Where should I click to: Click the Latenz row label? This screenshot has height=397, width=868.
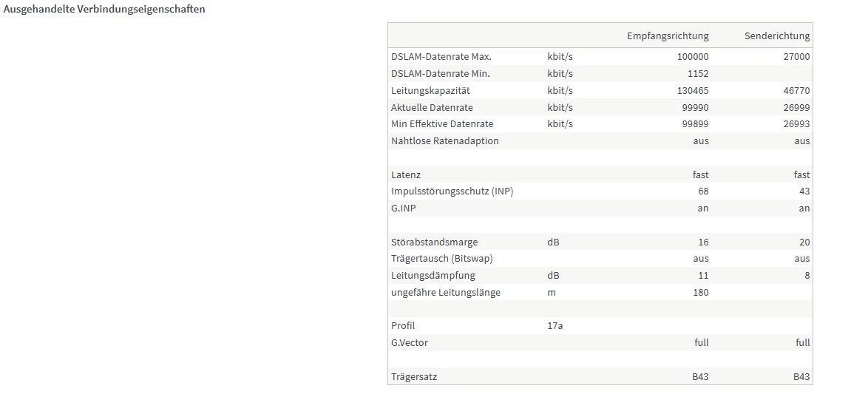coord(406,174)
